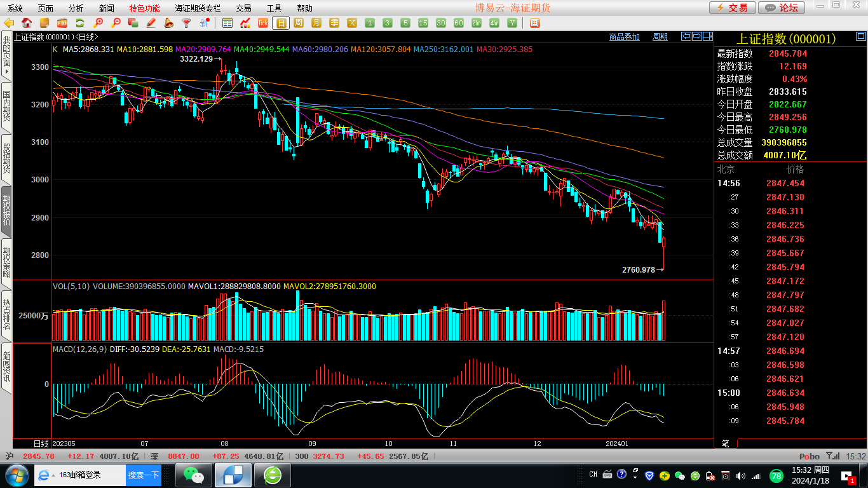Select the 2hr period icon
This screenshot has width=868, height=488.
[477, 23]
